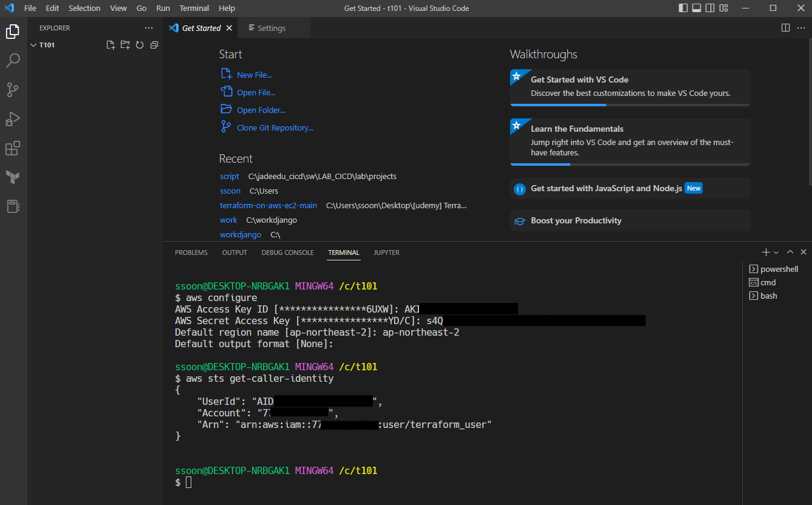
Task: Open recent folder 'workdjango'
Action: click(x=241, y=234)
